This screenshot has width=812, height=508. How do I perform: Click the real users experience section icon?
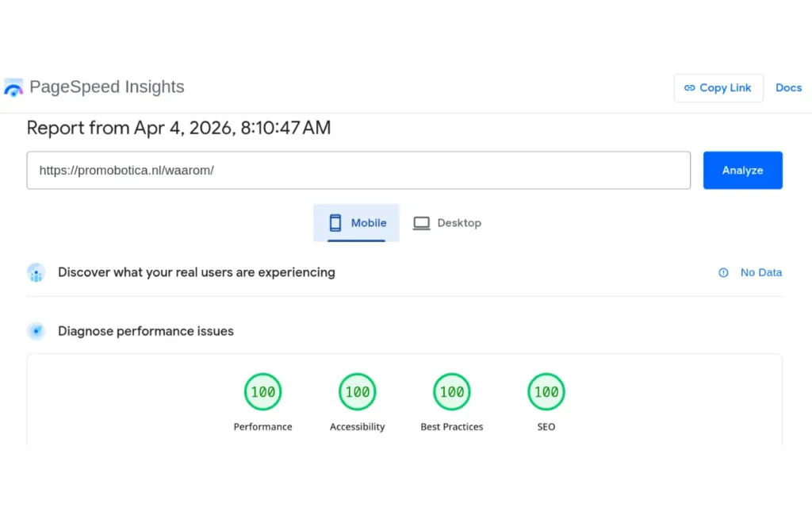point(36,272)
